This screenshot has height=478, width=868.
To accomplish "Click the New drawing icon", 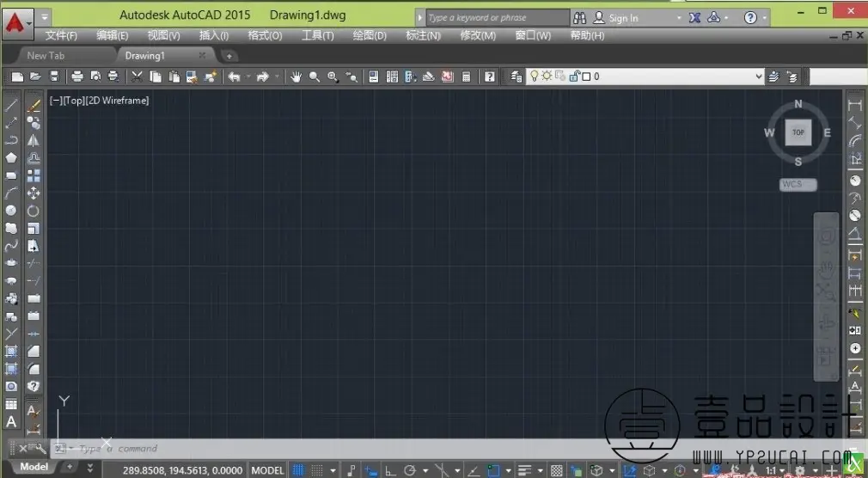I will click(18, 77).
